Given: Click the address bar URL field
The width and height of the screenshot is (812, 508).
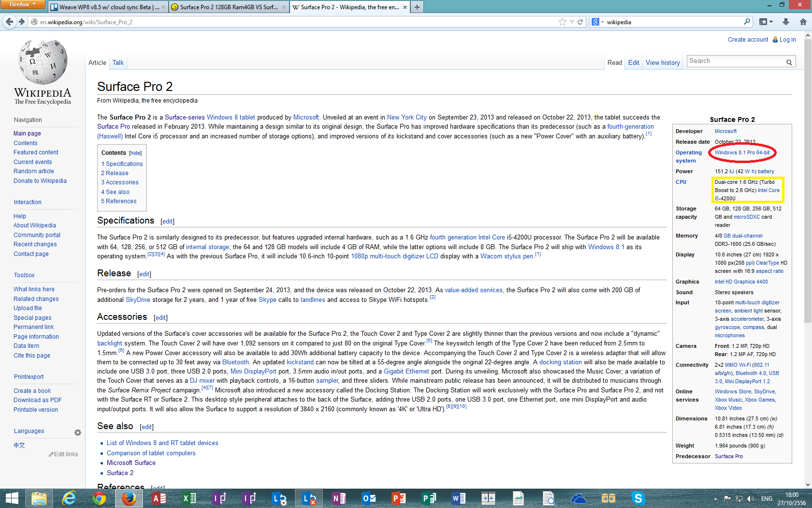Looking at the screenshot, I should pos(295,22).
